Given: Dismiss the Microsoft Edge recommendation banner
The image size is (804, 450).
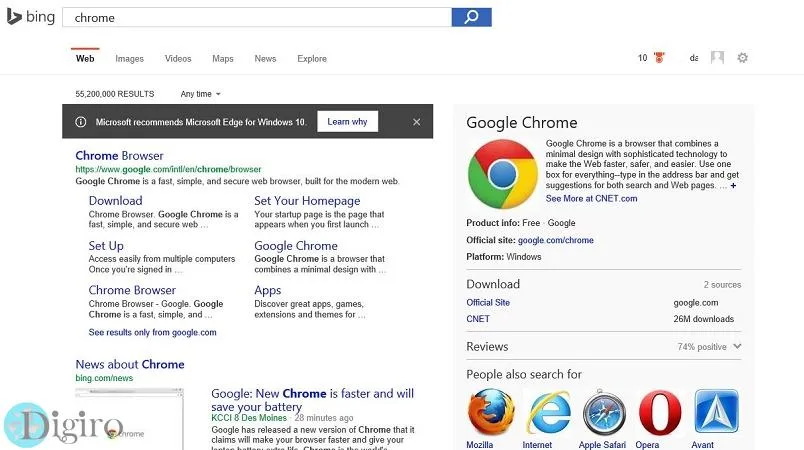Looking at the screenshot, I should 416,122.
